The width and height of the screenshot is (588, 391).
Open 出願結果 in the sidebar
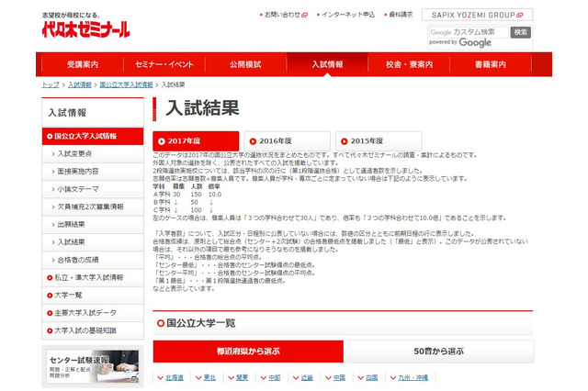click(93, 224)
